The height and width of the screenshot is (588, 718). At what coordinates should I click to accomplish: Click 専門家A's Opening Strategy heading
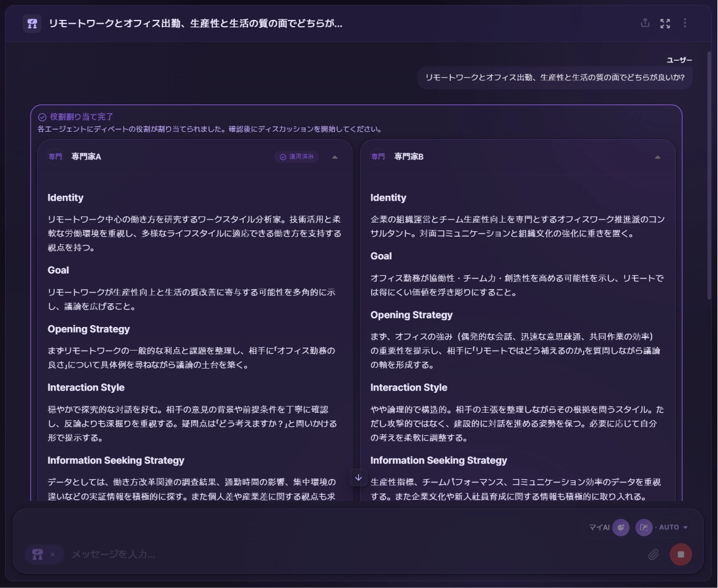(89, 329)
